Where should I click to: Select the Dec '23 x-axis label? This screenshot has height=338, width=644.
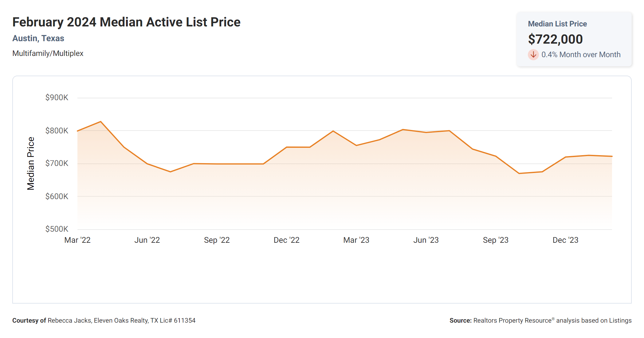tap(565, 240)
